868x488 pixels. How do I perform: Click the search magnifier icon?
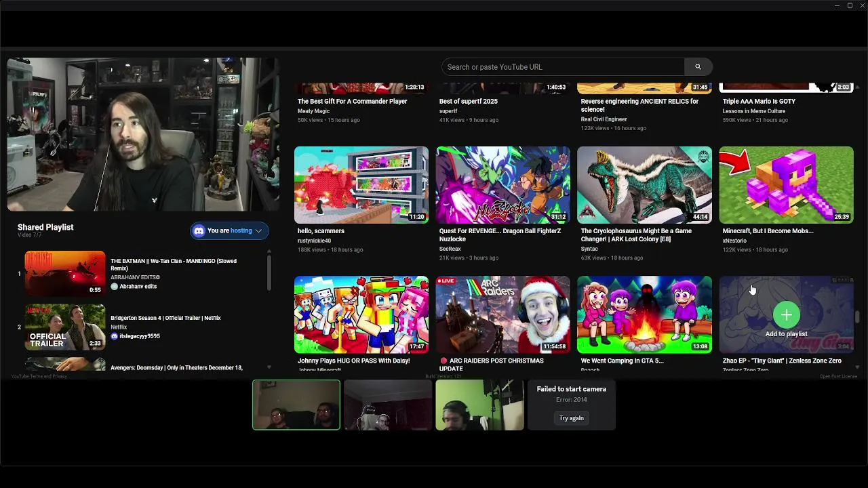coord(698,66)
